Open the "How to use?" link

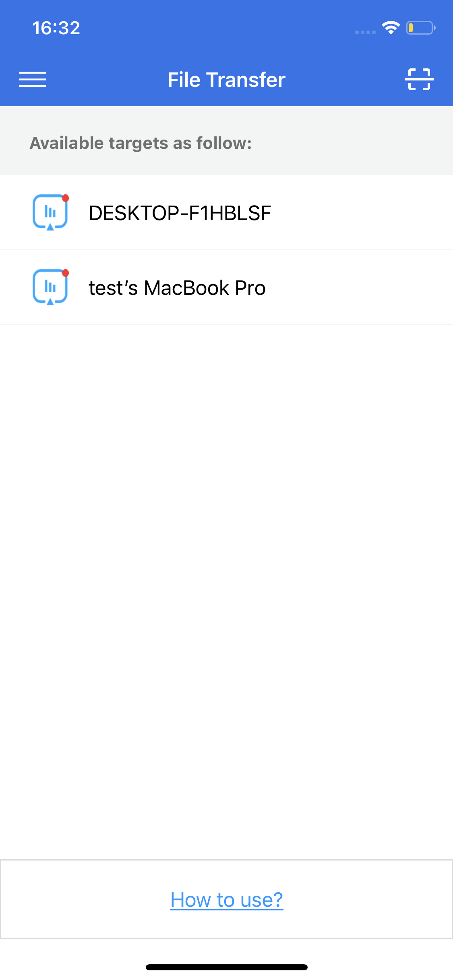[227, 900]
